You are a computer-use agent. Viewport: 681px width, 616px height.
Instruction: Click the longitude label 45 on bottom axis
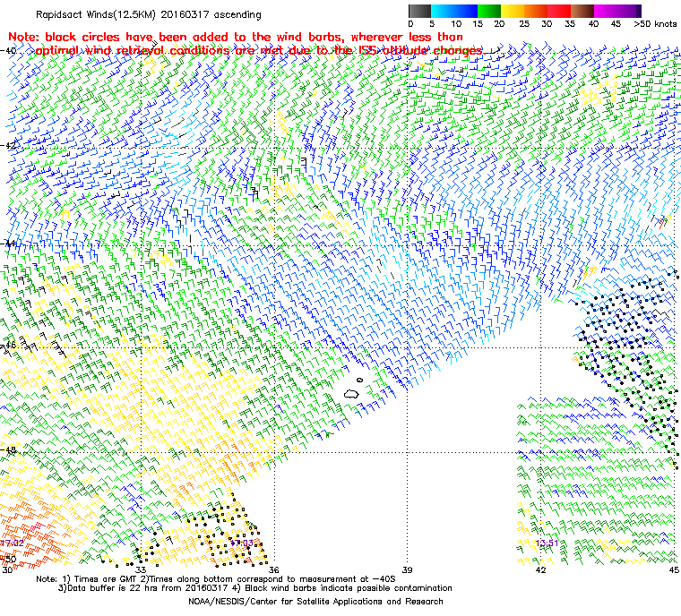[674, 569]
